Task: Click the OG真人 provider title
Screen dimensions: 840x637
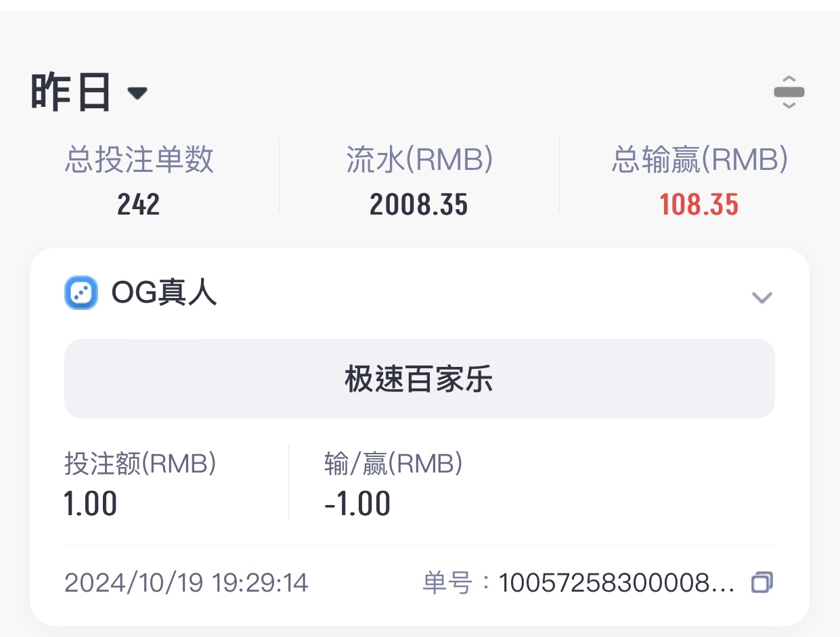Action: point(164,294)
